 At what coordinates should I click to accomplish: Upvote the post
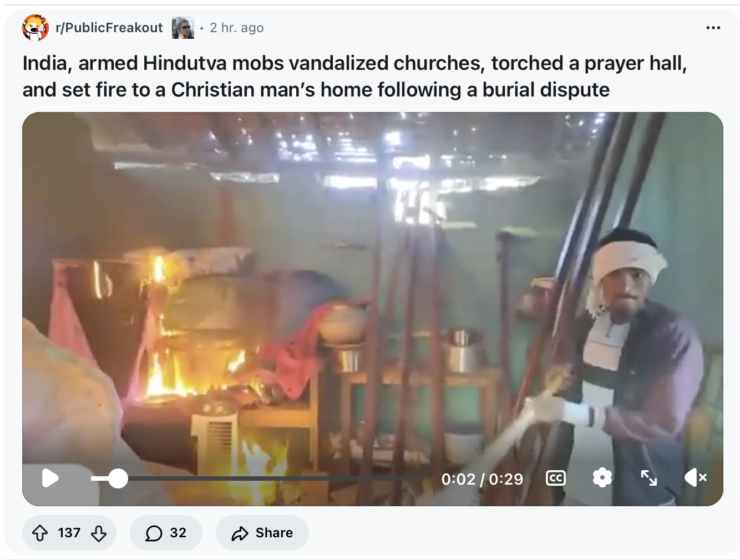40,533
